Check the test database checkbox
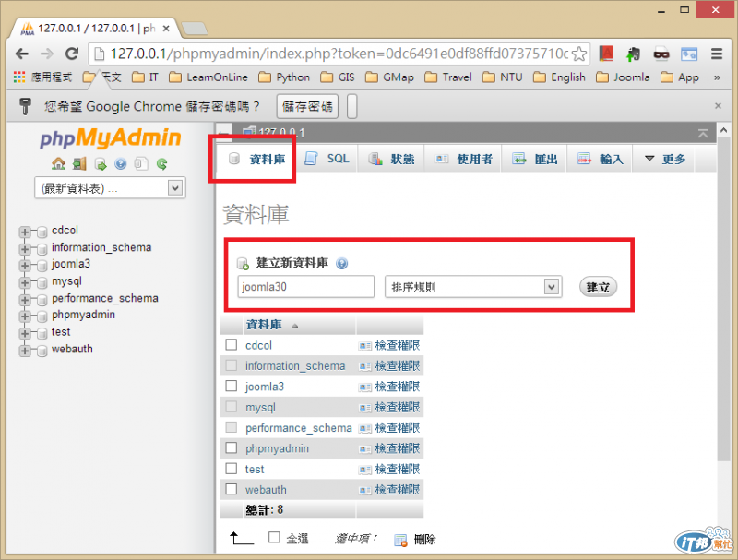This screenshot has width=738, height=560. tap(232, 469)
